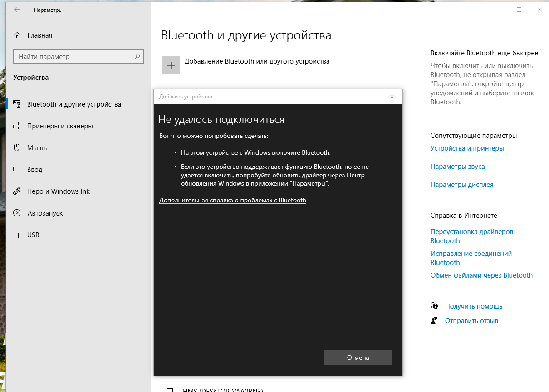This screenshot has width=549, height=392.
Task: Click the USB drive icon
Action: click(17, 235)
